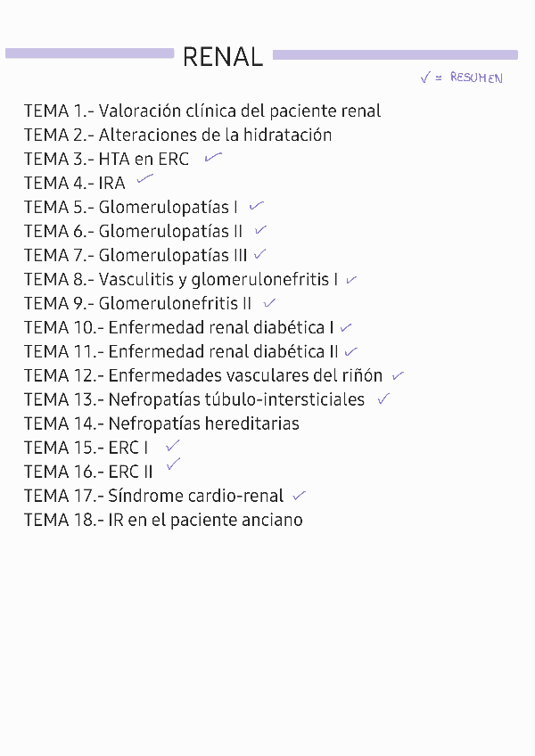Click the checkmark next to Glomerulopatías III
This screenshot has width=535, height=756.
(x=259, y=254)
